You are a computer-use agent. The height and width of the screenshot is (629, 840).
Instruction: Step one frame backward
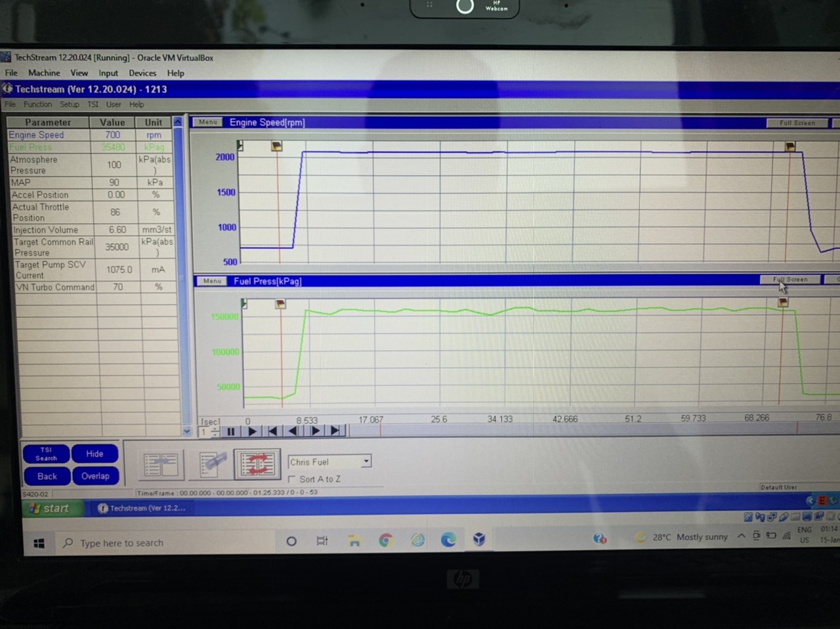tap(293, 431)
